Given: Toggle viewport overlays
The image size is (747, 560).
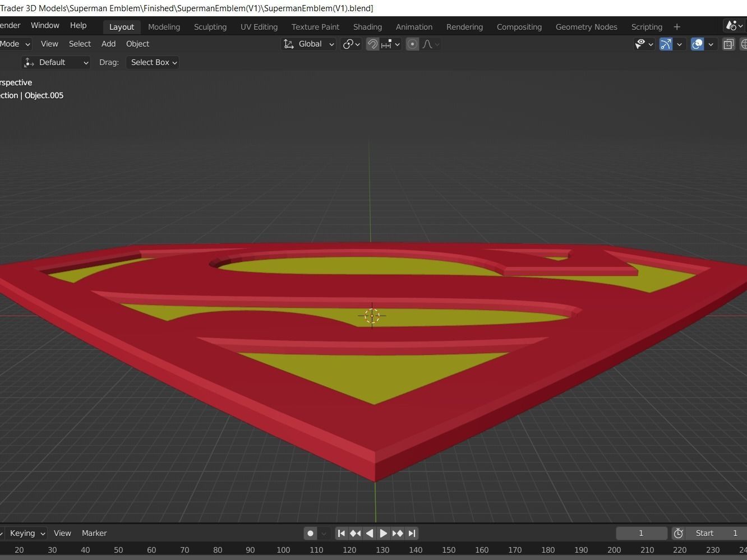Looking at the screenshot, I should click(697, 44).
